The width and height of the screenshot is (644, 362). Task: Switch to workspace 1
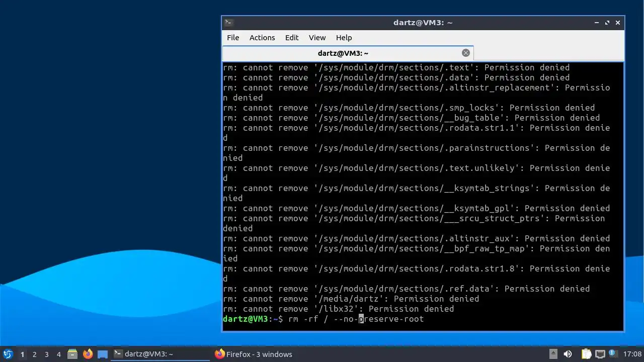click(22, 354)
